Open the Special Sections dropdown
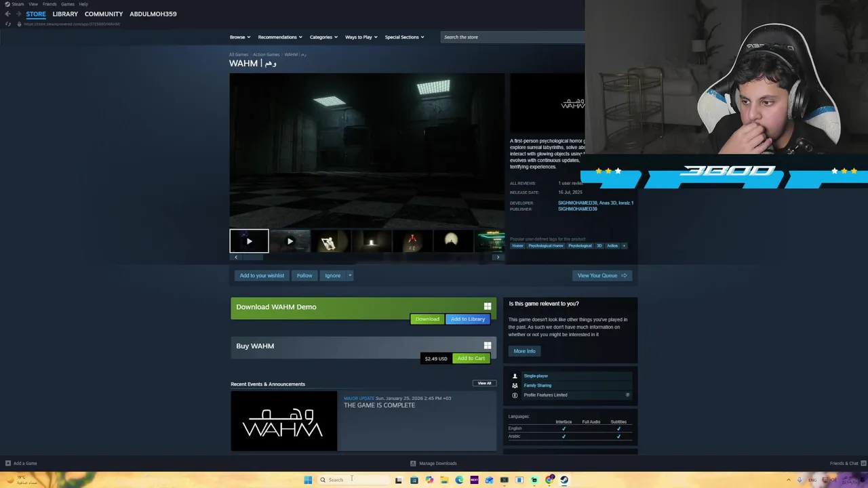Image resolution: width=868 pixels, height=488 pixels. tap(404, 37)
